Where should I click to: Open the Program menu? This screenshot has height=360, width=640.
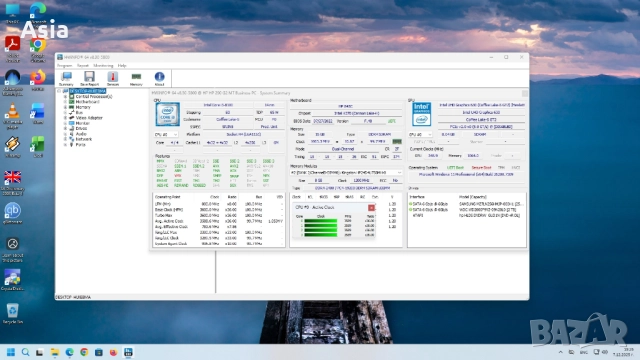point(64,65)
